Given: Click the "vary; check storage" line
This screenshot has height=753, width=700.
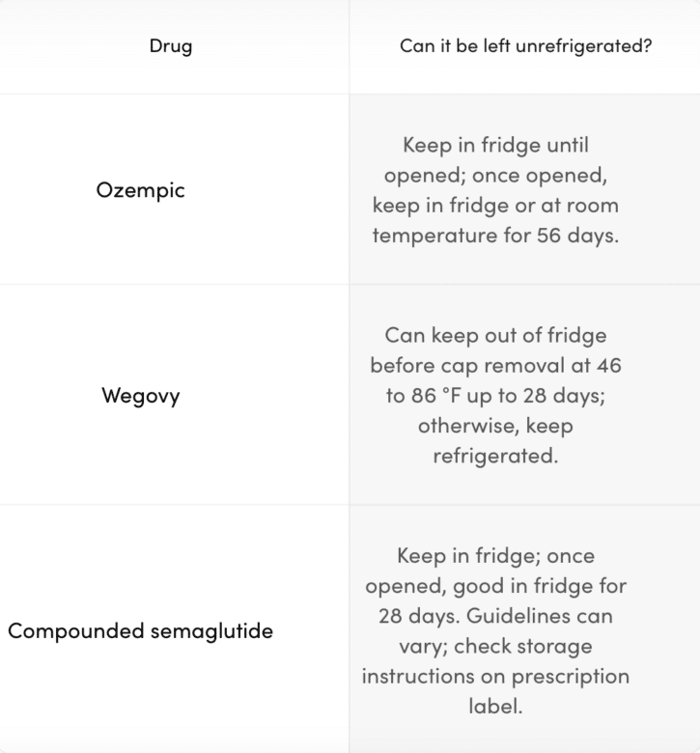Looking at the screenshot, I should [x=495, y=646].
